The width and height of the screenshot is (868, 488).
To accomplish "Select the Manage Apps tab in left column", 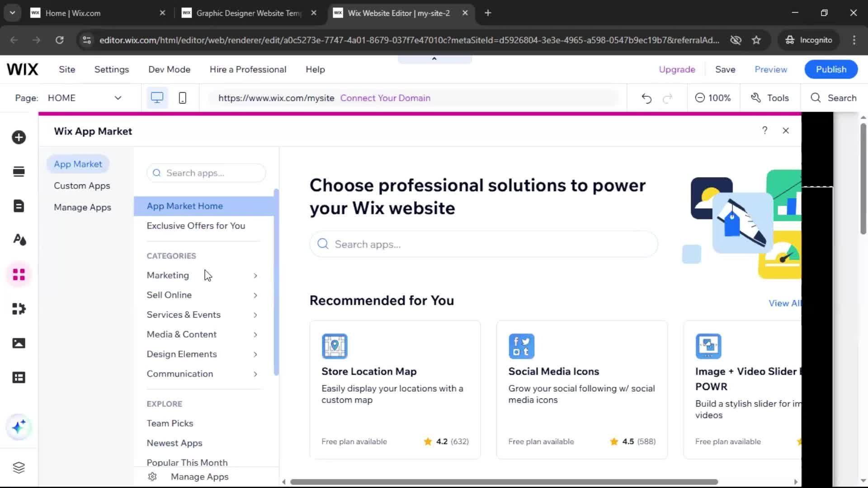I will pyautogui.click(x=82, y=207).
